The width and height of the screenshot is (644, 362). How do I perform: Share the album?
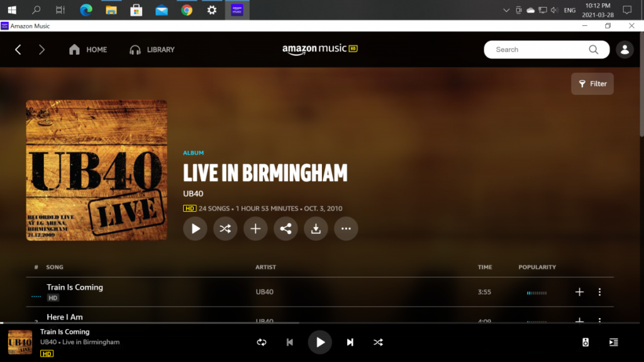point(286,229)
